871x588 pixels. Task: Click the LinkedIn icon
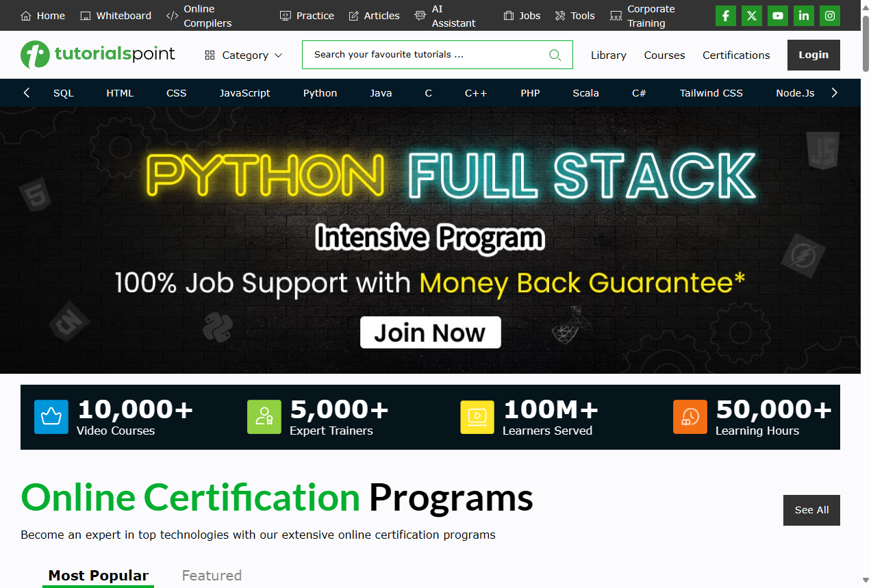pos(804,16)
